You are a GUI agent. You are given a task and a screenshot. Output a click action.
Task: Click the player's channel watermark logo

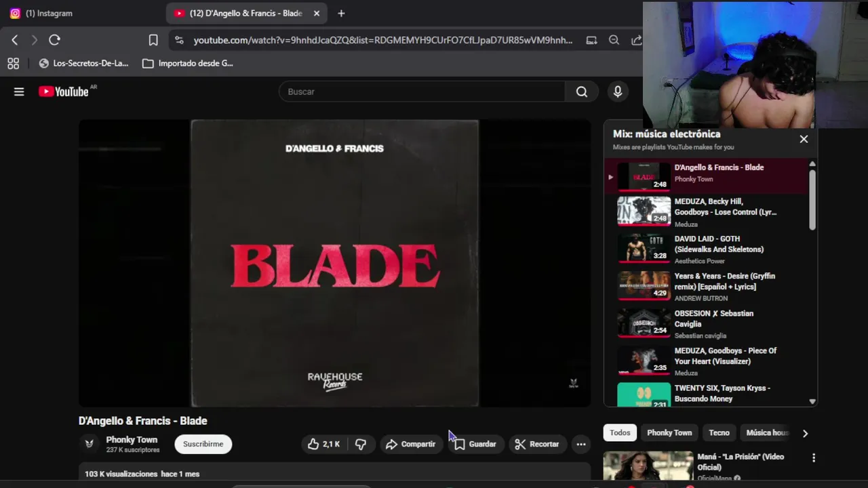coord(573,384)
